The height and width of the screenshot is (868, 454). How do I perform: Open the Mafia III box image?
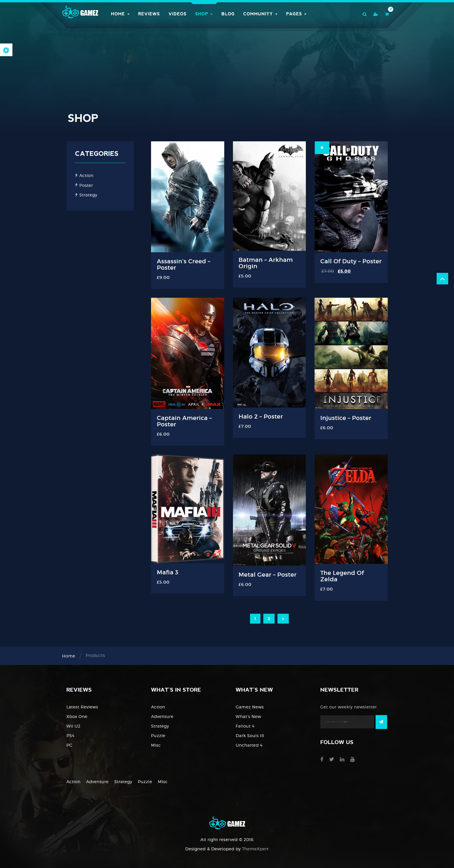click(188, 509)
